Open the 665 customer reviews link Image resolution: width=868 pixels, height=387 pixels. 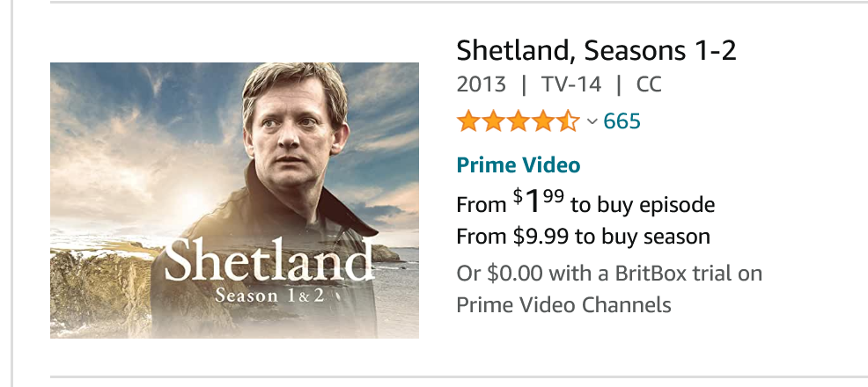point(622,121)
